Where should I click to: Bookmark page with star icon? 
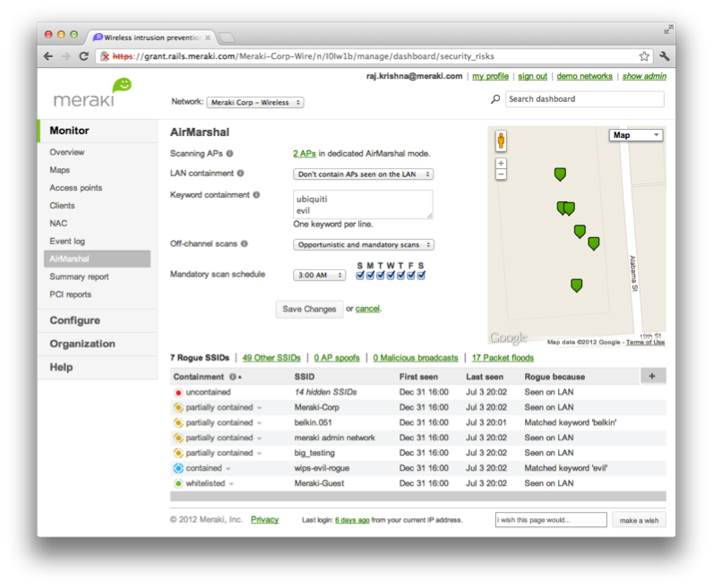[x=644, y=56]
